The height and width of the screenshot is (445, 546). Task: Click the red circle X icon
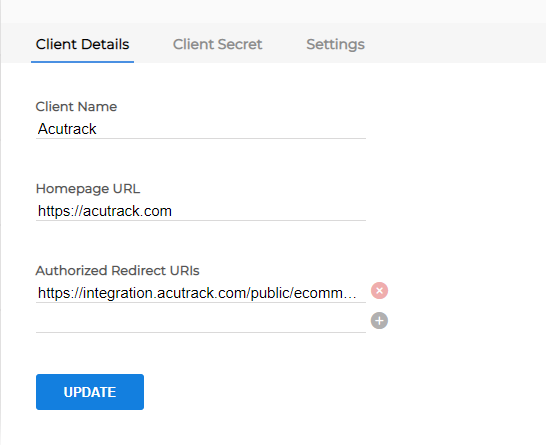point(379,290)
